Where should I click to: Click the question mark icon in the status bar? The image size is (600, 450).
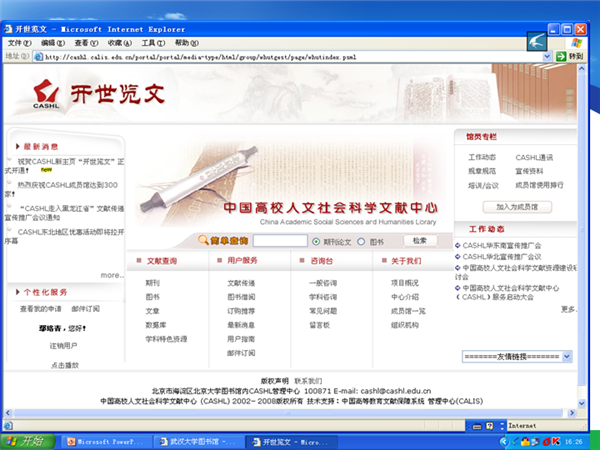click(489, 426)
